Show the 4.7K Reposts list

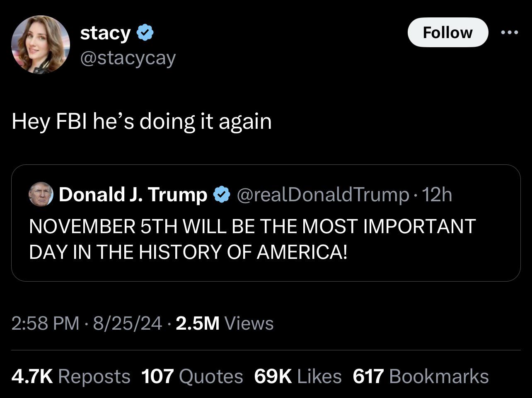pos(71,376)
